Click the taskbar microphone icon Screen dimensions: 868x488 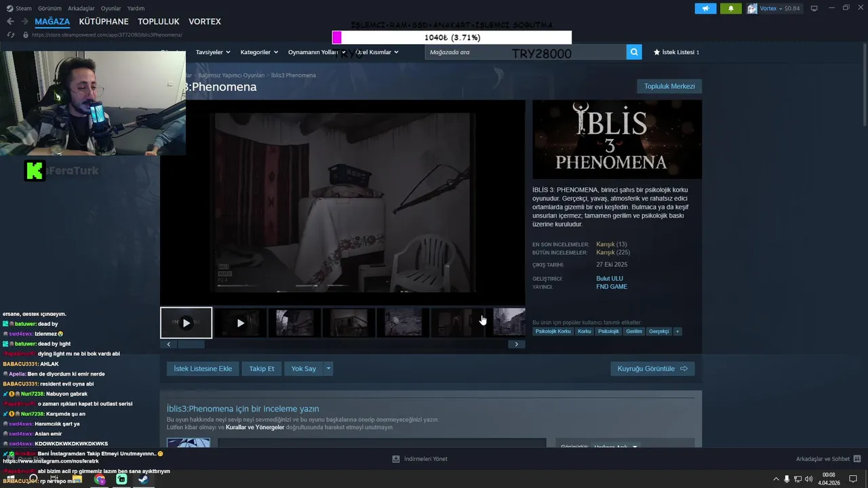coord(787,479)
